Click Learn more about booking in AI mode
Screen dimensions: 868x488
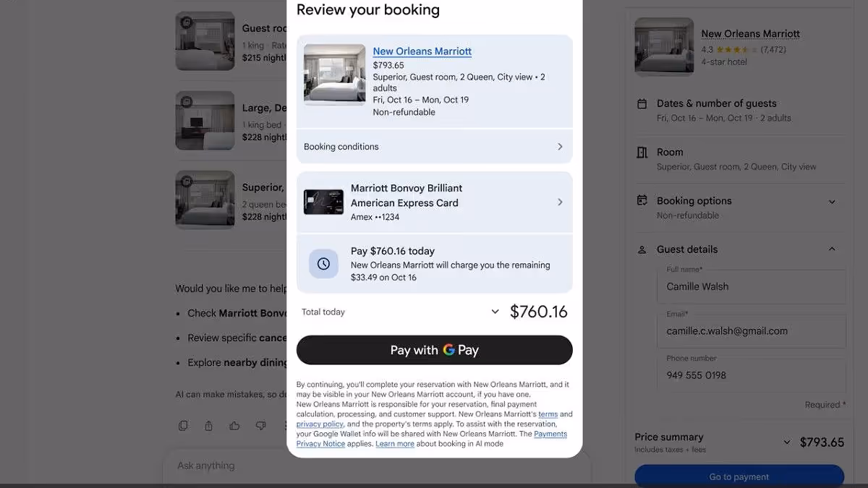395,444
